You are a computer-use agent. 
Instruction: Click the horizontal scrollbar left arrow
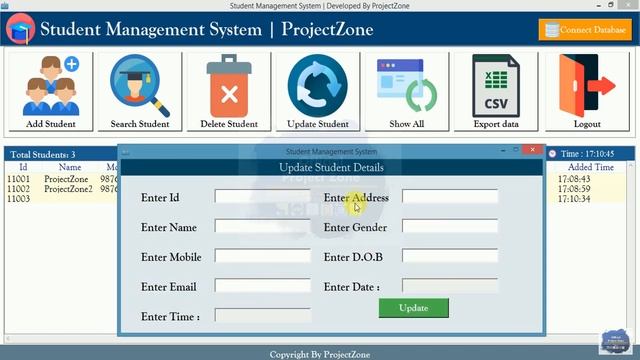[8, 338]
